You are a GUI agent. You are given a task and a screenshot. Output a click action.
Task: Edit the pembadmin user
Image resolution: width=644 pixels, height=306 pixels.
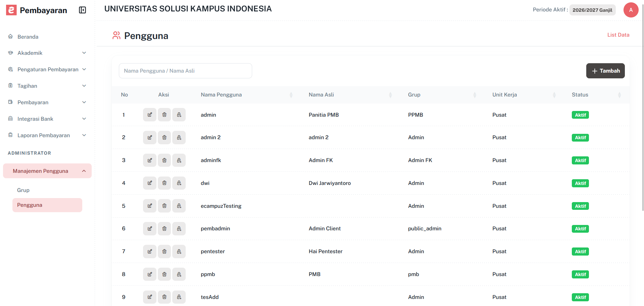click(x=150, y=229)
